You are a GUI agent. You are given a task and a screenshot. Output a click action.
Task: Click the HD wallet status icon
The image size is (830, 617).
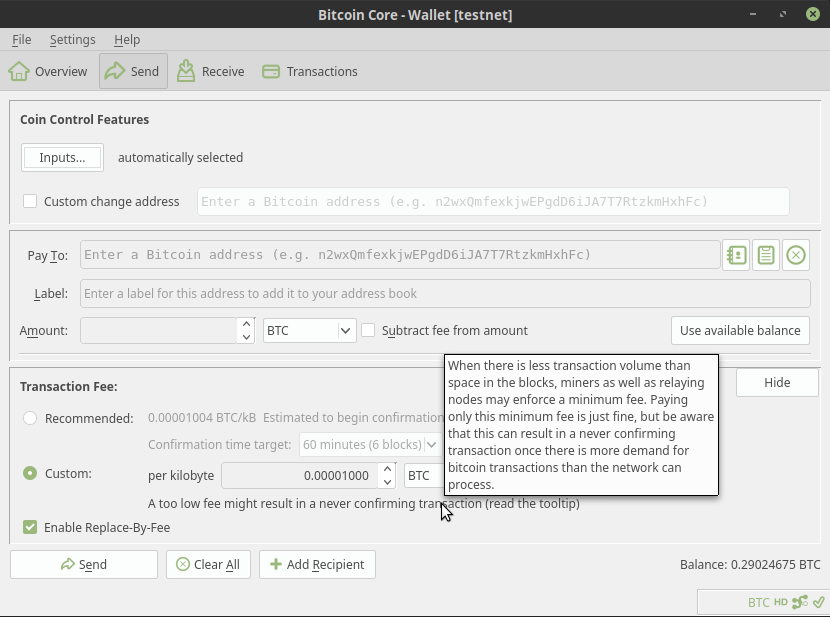(781, 602)
